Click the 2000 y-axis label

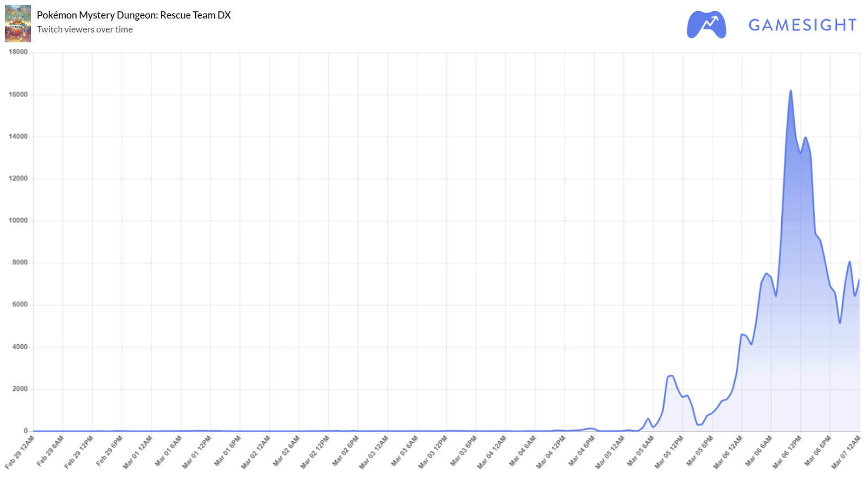pos(20,389)
